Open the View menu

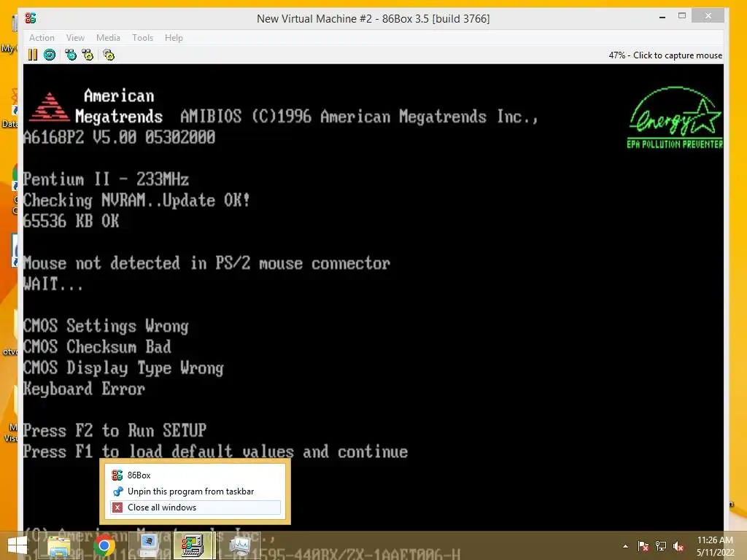(75, 38)
